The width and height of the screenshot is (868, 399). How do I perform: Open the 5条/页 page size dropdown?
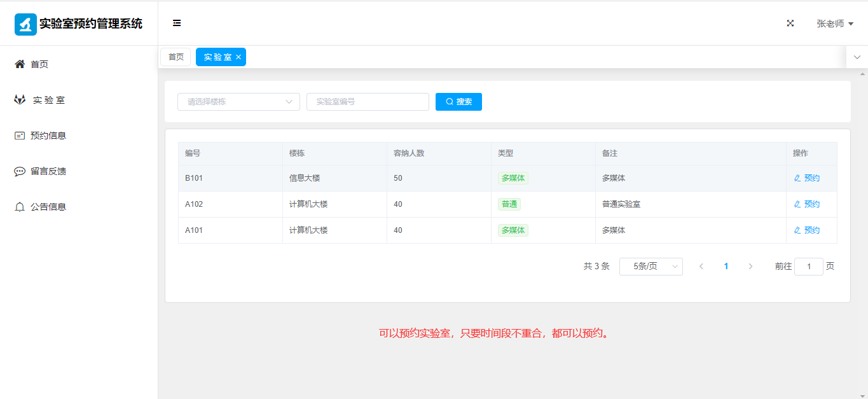(651, 267)
